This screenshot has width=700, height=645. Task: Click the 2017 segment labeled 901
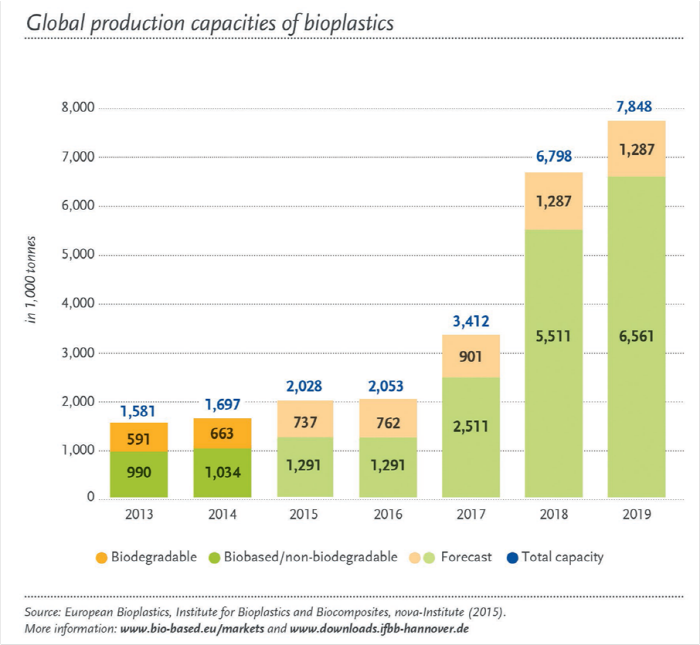pyautogui.click(x=471, y=356)
